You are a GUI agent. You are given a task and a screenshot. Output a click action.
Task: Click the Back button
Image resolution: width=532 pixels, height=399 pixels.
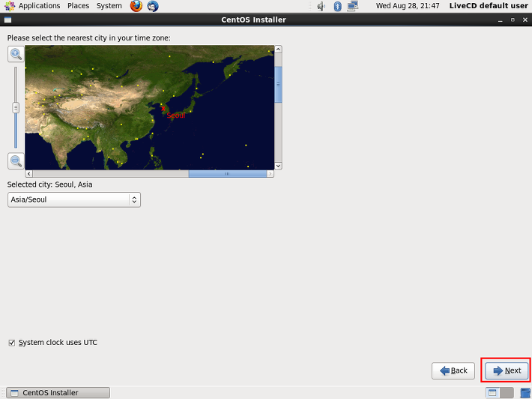(x=453, y=370)
